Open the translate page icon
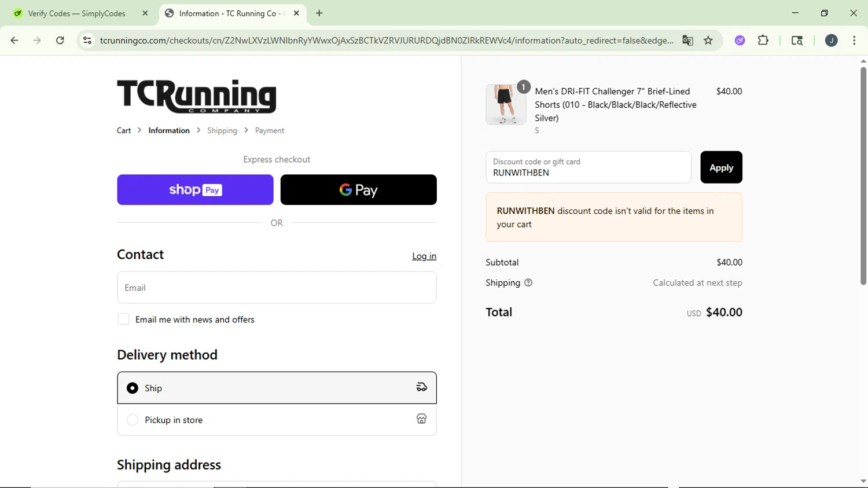This screenshot has height=488, width=868. pos(687,41)
